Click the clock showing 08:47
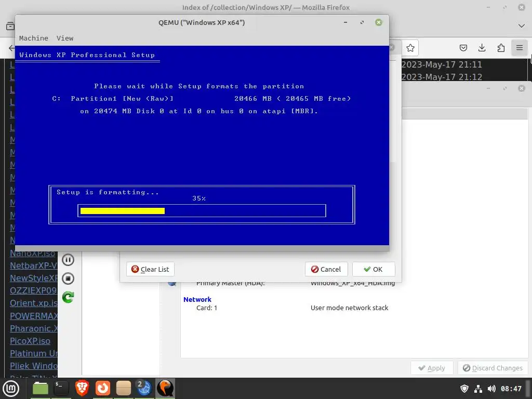The width and height of the screenshot is (532, 399). (511, 389)
